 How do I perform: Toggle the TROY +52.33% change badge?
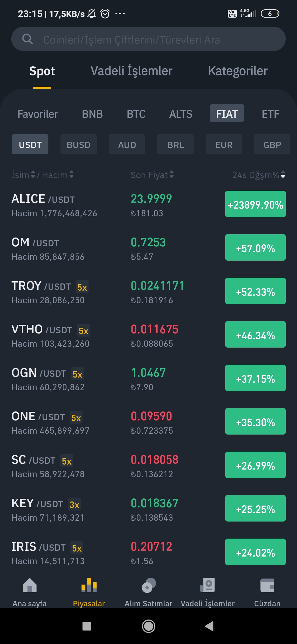pos(255,291)
